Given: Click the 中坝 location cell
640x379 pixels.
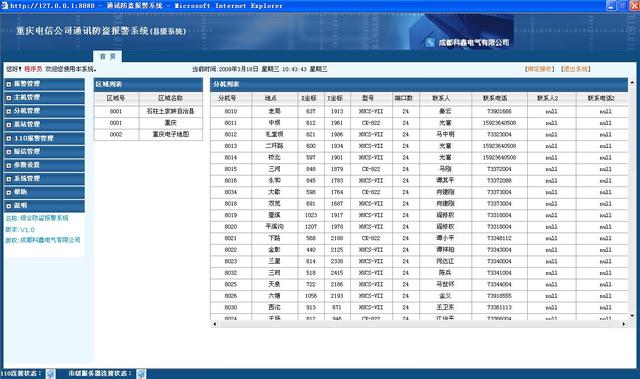Looking at the screenshot, I should [x=275, y=123].
